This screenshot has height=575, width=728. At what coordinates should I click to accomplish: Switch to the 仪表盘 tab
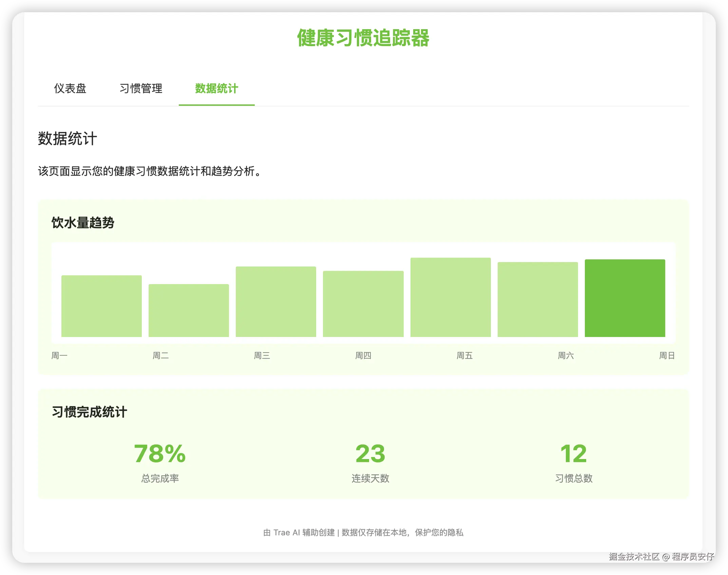click(x=70, y=88)
